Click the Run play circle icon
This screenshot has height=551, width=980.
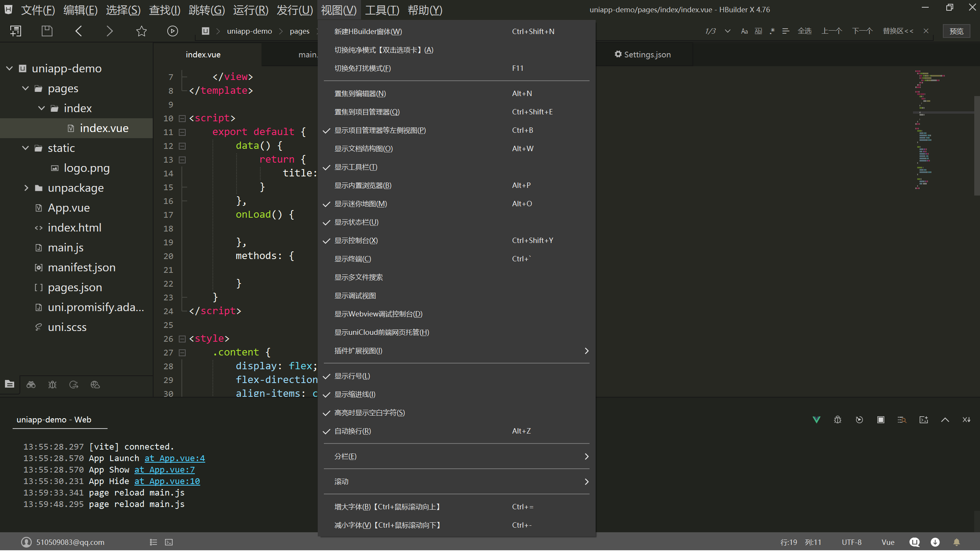(172, 31)
